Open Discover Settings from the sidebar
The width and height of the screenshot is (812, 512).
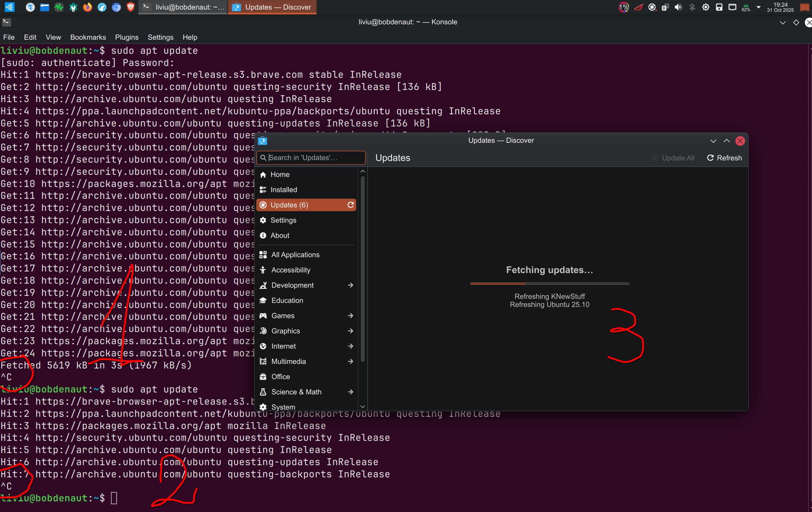(x=283, y=220)
